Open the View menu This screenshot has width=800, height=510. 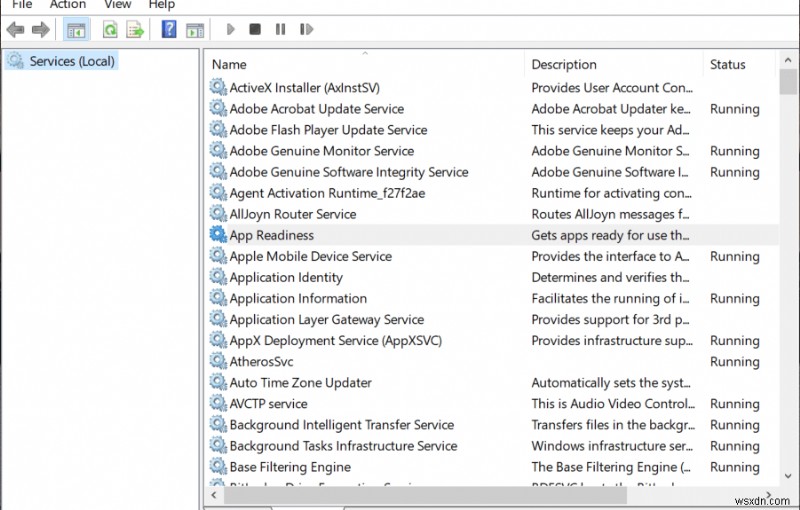click(x=117, y=4)
